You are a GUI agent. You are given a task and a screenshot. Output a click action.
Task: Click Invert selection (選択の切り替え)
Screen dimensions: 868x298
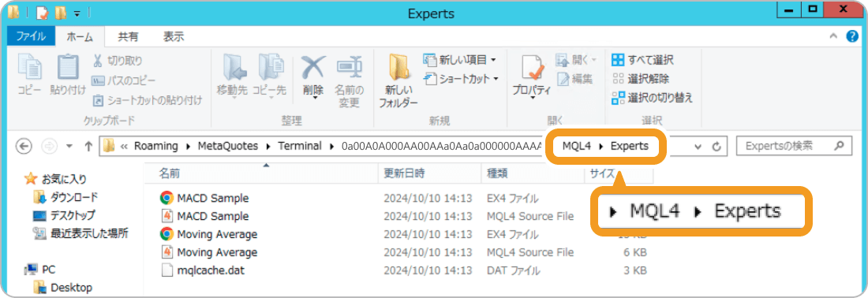[x=652, y=98]
